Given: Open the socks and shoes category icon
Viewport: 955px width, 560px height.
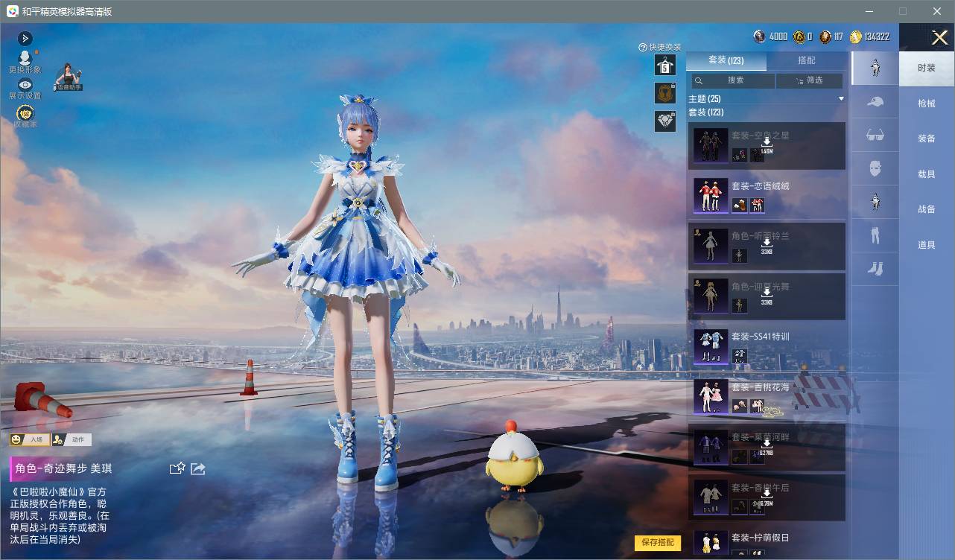Looking at the screenshot, I should point(875,269).
